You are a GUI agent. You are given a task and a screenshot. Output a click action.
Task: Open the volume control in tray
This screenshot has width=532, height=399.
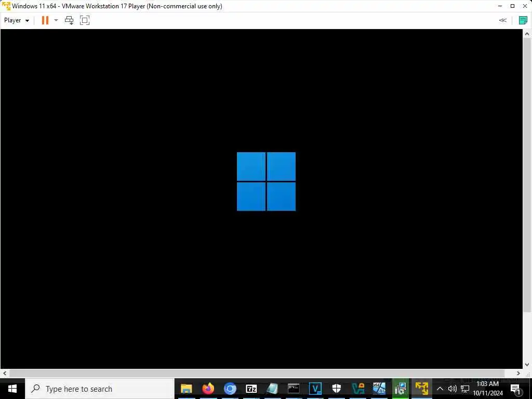pyautogui.click(x=452, y=389)
